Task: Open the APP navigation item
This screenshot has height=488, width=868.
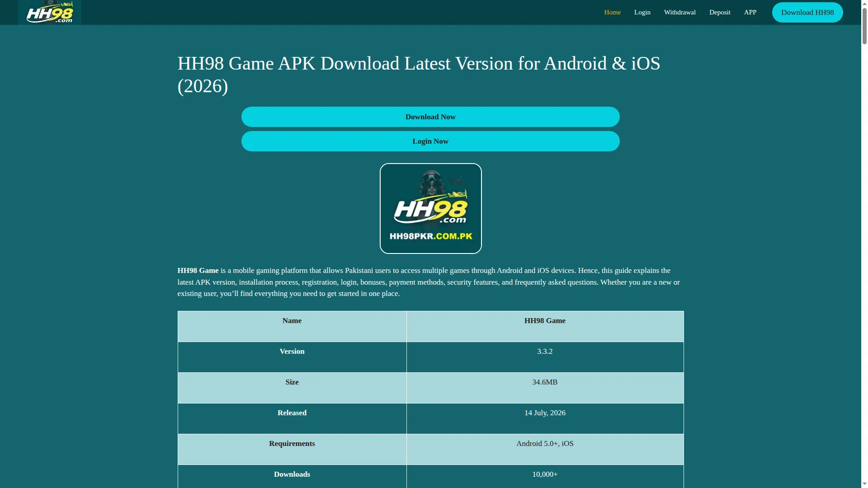Action: (x=750, y=12)
